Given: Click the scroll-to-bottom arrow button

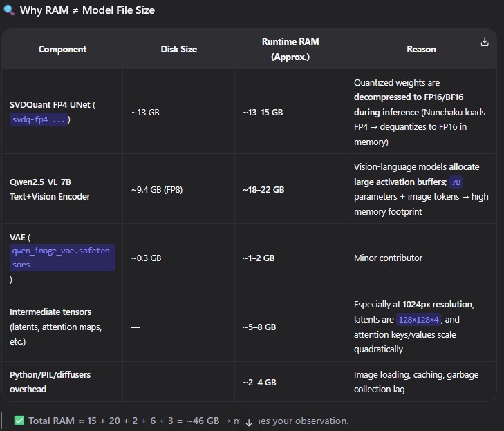Looking at the screenshot, I should (x=249, y=422).
